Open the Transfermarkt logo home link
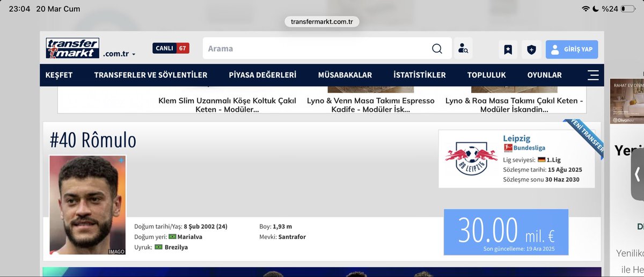Image resolution: width=644 pixels, height=277 pixels. click(72, 48)
